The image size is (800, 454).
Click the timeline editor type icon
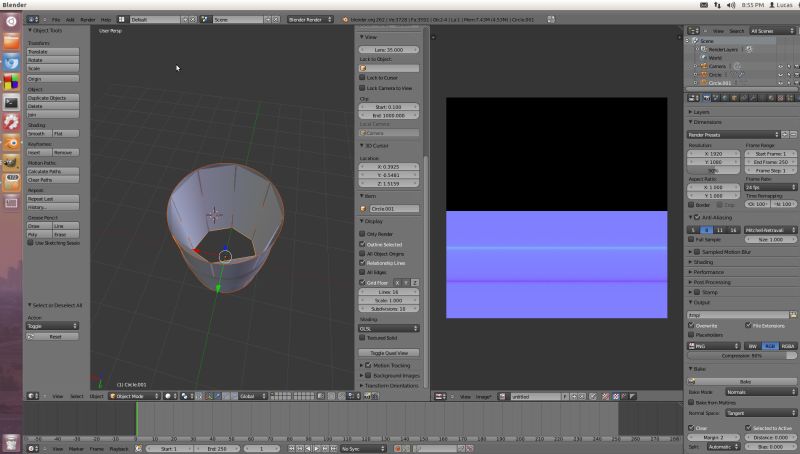click(x=33, y=448)
